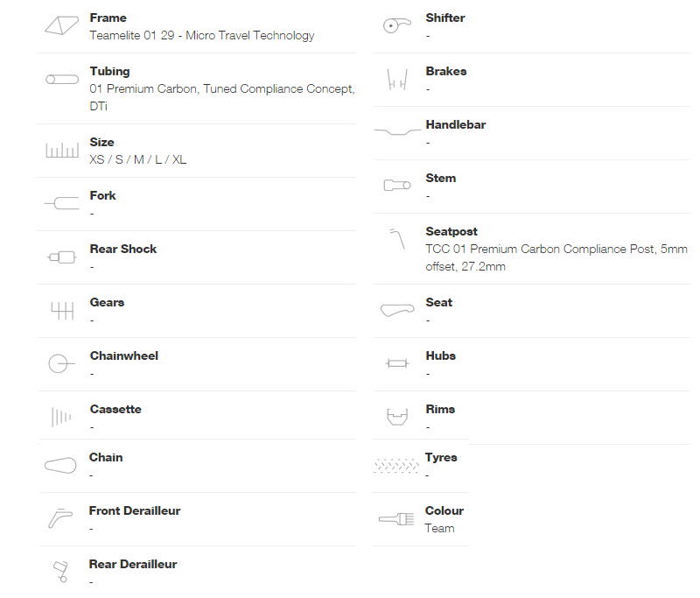This screenshot has width=700, height=598.
Task: Click the Hubs axle icon
Action: pos(397,363)
